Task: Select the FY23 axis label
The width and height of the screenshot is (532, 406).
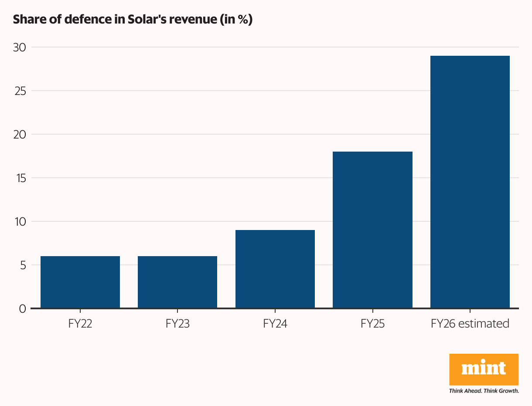Action: tap(177, 324)
